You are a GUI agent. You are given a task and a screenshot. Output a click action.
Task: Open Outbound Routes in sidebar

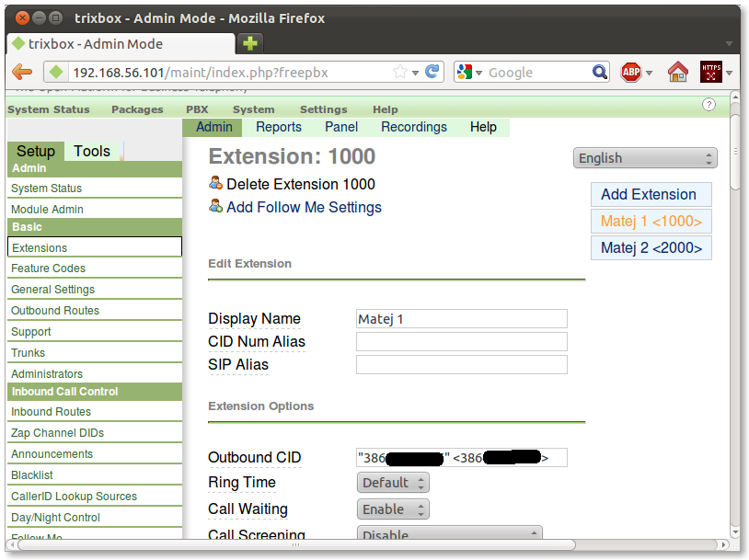click(x=55, y=311)
